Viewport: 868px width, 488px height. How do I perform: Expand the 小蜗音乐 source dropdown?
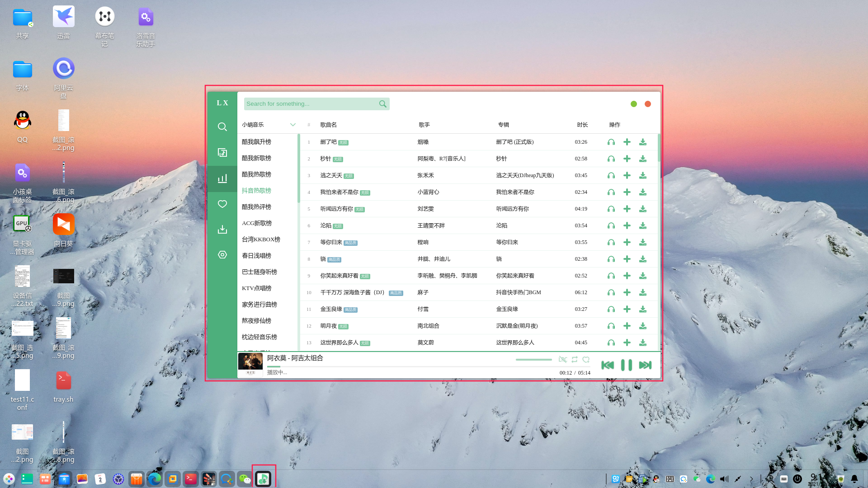point(292,125)
